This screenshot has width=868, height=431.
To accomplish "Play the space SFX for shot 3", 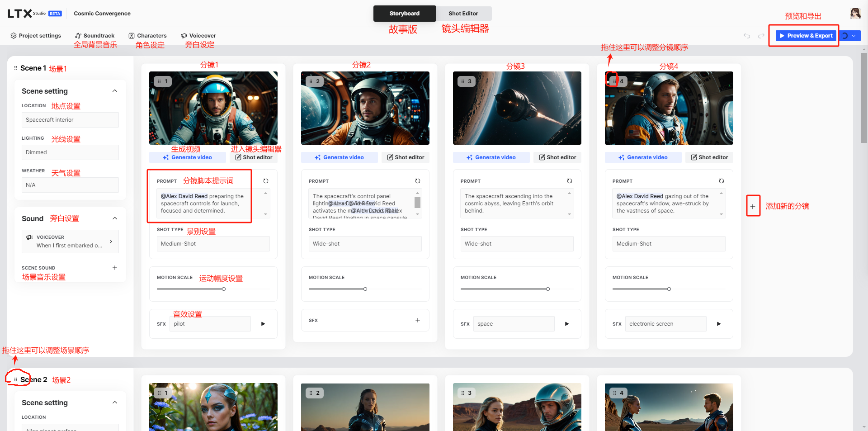I will click(x=567, y=324).
